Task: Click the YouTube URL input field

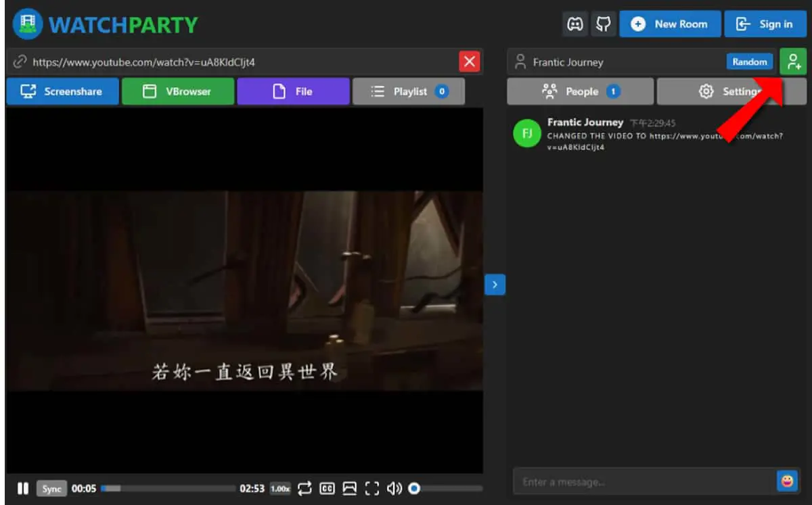Action: (233, 62)
